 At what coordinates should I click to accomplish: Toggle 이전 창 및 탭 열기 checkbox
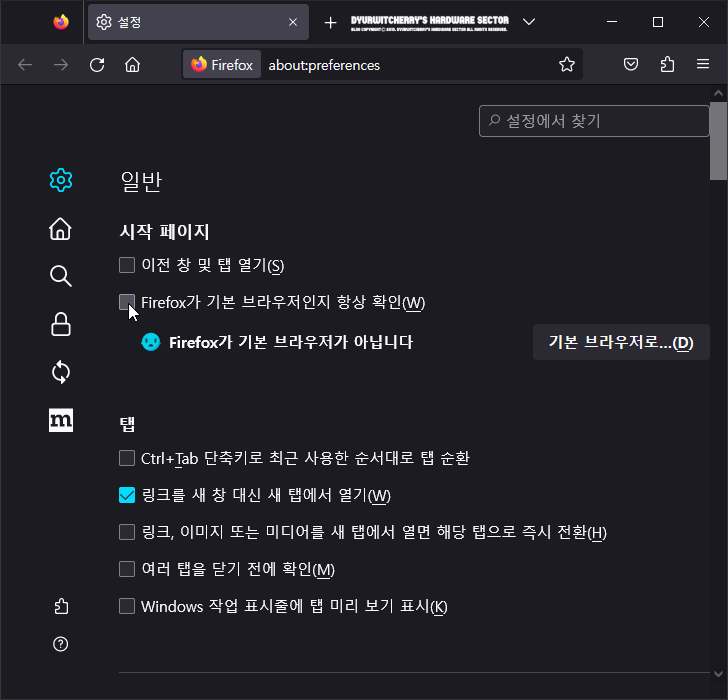127,265
